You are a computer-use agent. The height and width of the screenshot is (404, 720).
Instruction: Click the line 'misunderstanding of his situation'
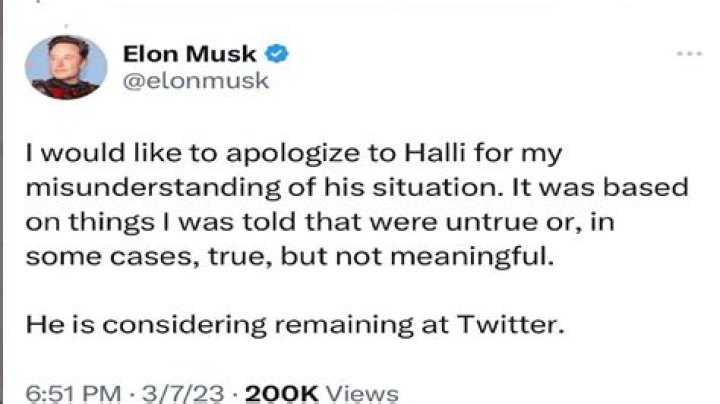click(x=357, y=188)
